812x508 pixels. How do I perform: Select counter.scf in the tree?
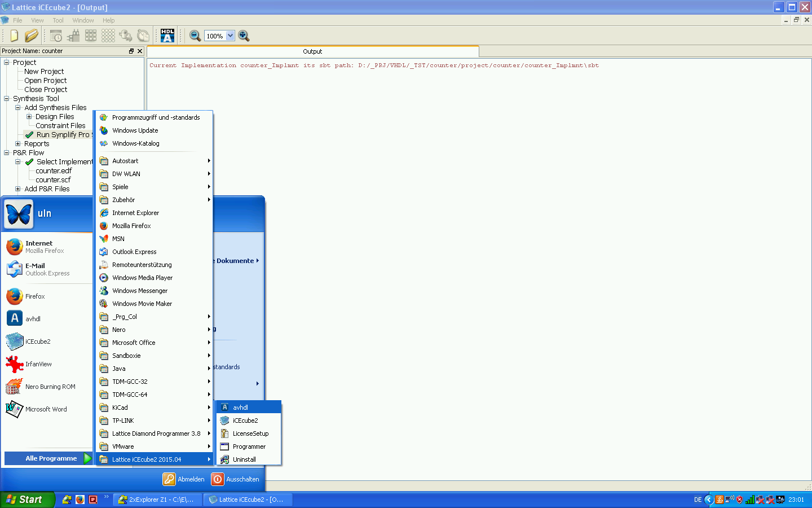pyautogui.click(x=53, y=179)
